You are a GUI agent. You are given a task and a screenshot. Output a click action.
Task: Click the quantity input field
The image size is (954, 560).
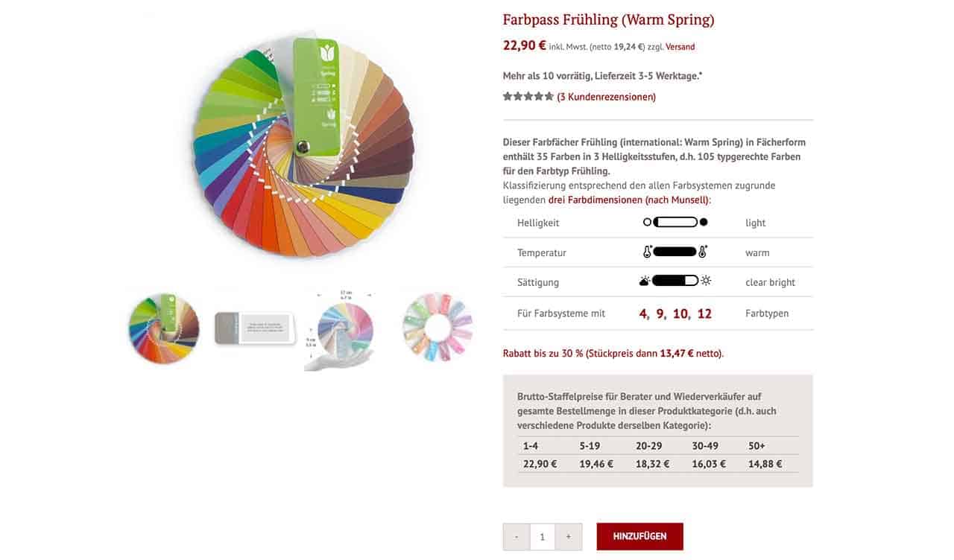pos(543,536)
